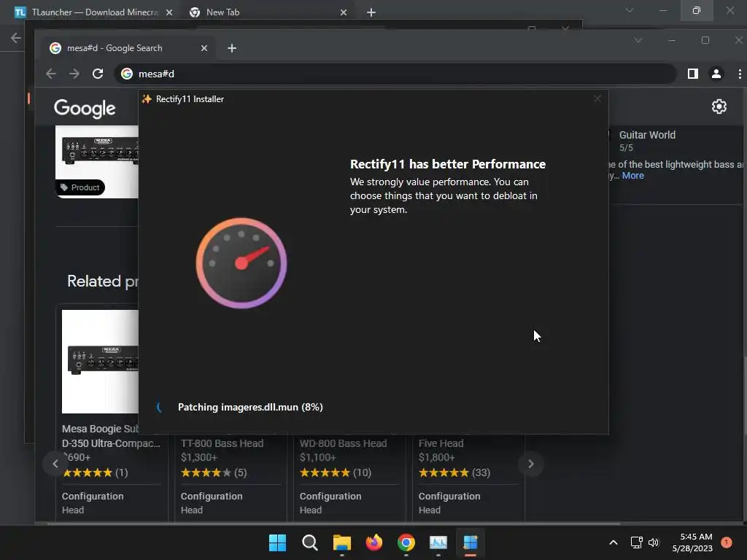747x560 pixels.
Task: Close the Rectify11 Installer window
Action: pyautogui.click(x=597, y=99)
